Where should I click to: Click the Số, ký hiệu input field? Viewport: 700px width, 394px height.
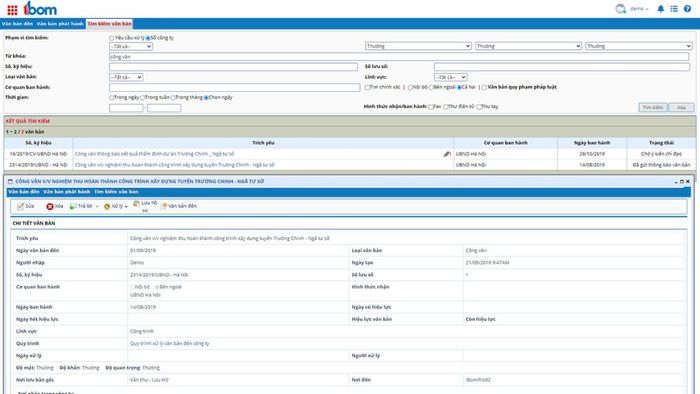tap(233, 67)
